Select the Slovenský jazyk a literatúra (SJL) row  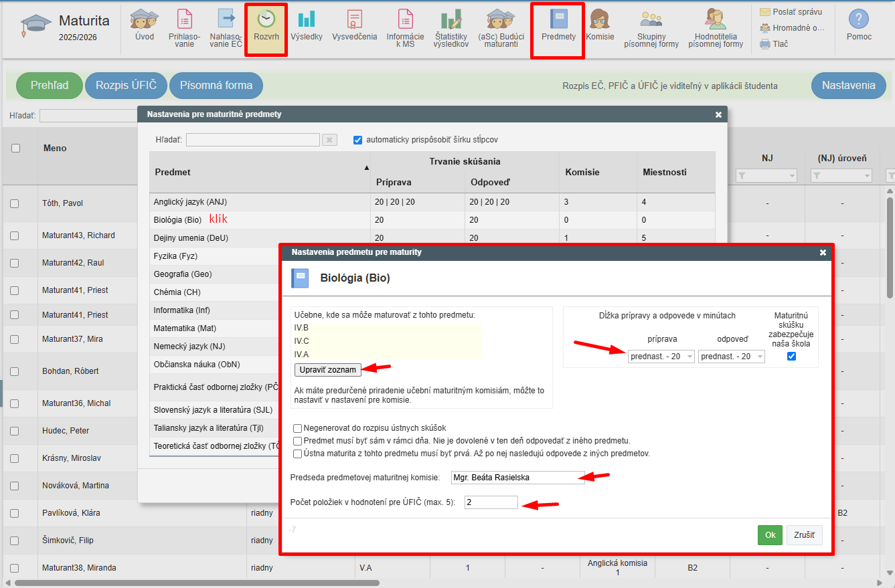point(214,409)
